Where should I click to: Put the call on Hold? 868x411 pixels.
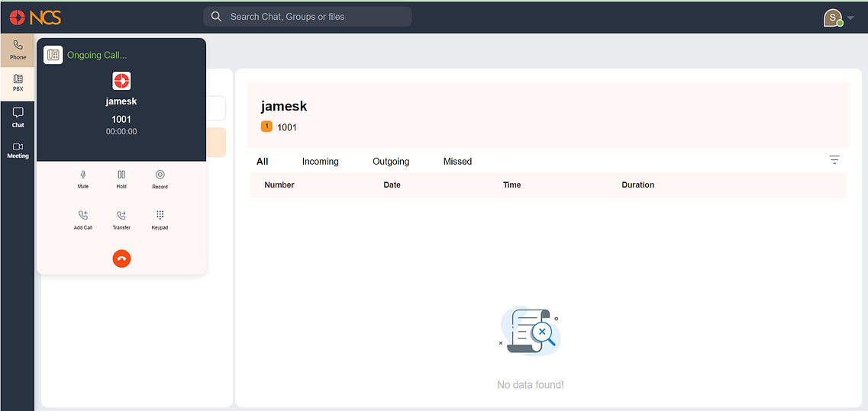coord(121,179)
